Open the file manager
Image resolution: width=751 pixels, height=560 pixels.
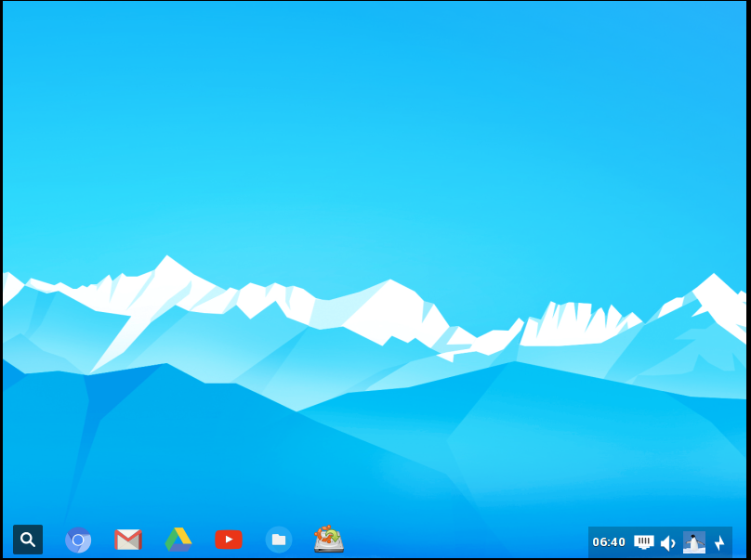point(279,540)
